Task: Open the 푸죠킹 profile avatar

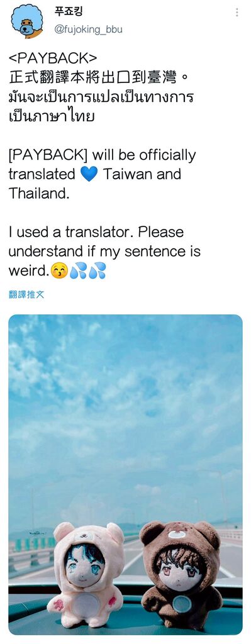Action: click(x=26, y=21)
